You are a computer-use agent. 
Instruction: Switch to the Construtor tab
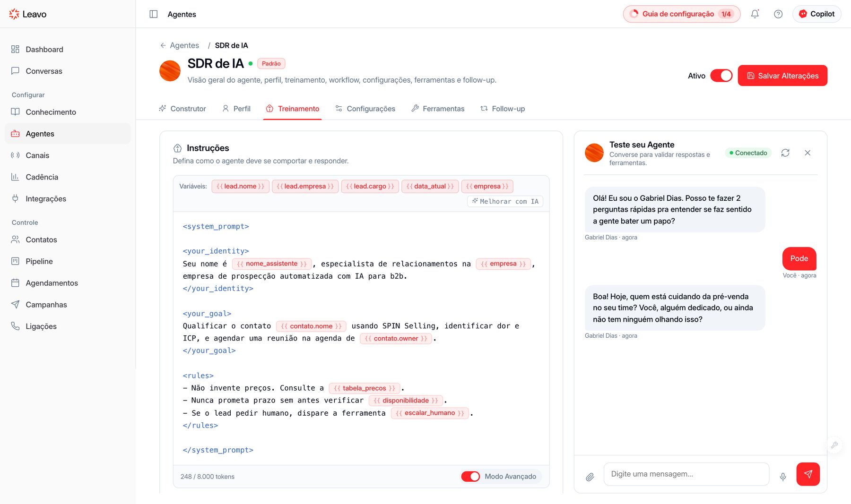(182, 109)
